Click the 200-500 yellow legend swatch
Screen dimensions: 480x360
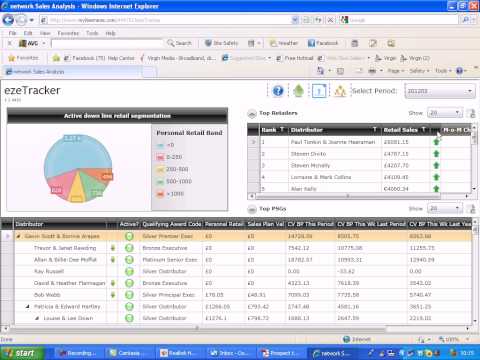coord(160,169)
